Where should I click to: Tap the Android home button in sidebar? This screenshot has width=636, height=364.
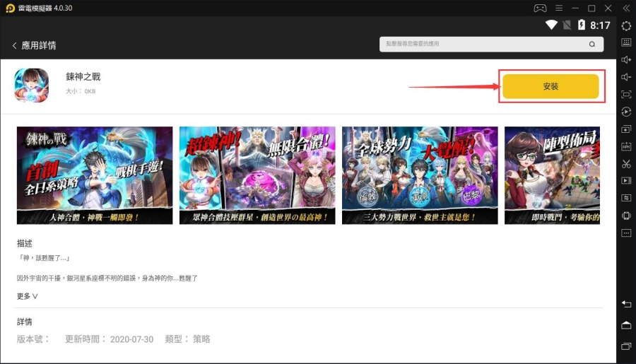(626, 325)
